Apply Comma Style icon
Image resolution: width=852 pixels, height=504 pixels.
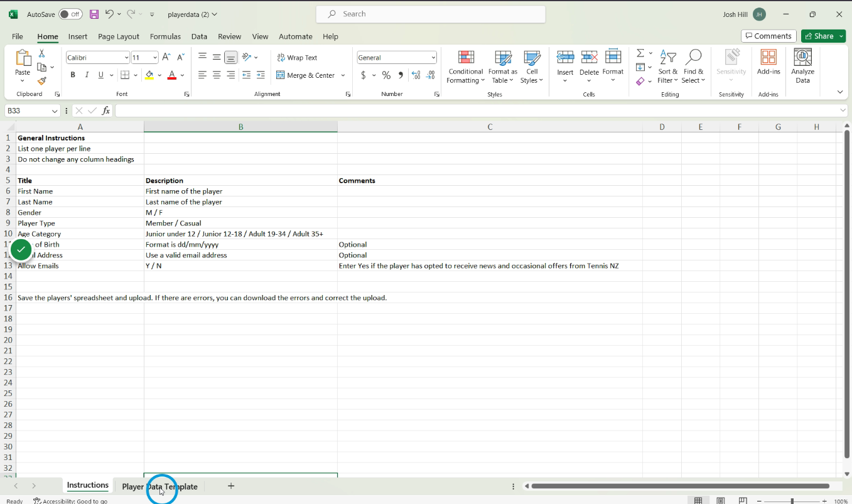pos(401,75)
